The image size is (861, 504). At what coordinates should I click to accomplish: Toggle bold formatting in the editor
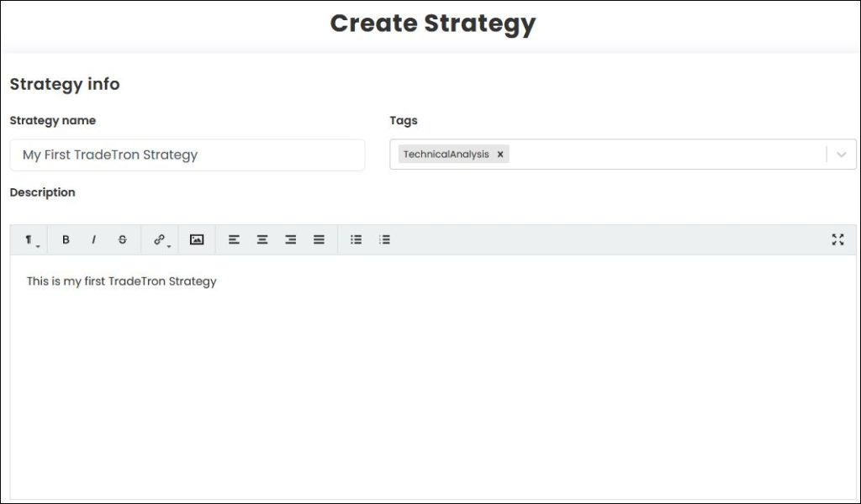(66, 240)
